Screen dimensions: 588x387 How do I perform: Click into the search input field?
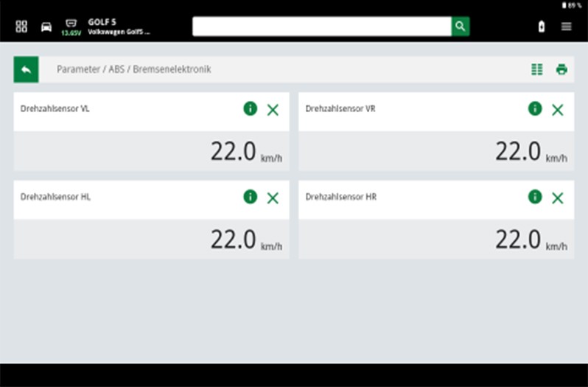pos(321,27)
